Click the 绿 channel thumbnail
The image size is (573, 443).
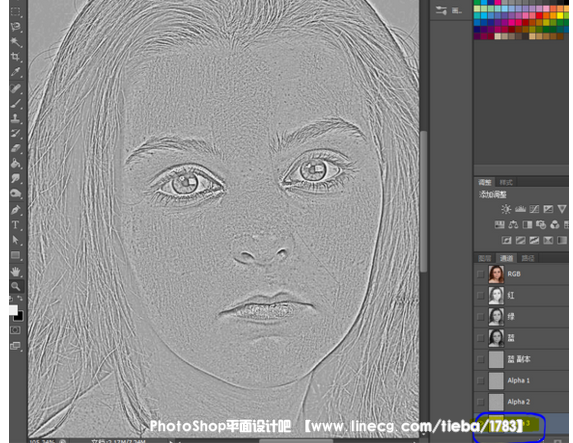(496, 317)
